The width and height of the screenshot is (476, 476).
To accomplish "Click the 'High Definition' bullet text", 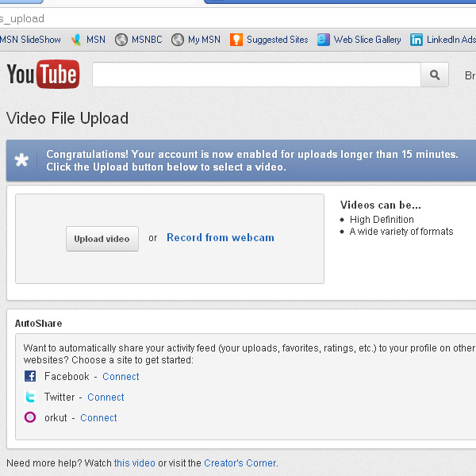I will coord(382,219).
